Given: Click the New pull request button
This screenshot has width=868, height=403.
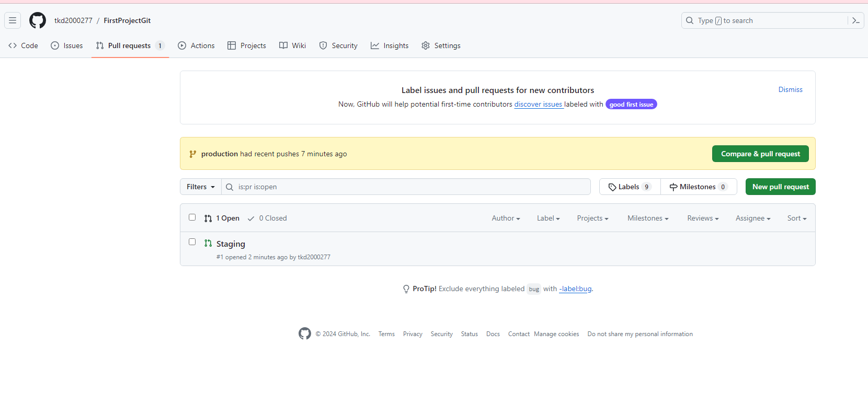Looking at the screenshot, I should [x=780, y=187].
